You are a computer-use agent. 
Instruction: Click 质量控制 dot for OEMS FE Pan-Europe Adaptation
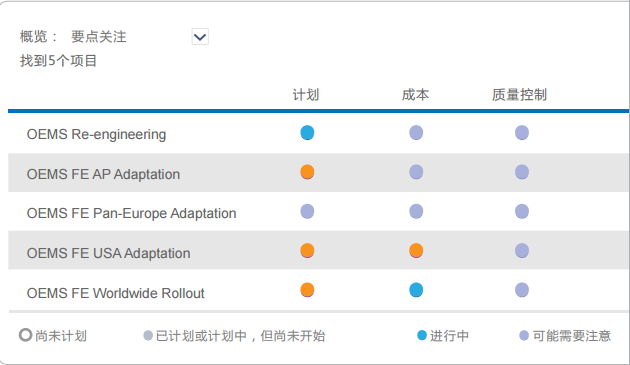pos(522,211)
